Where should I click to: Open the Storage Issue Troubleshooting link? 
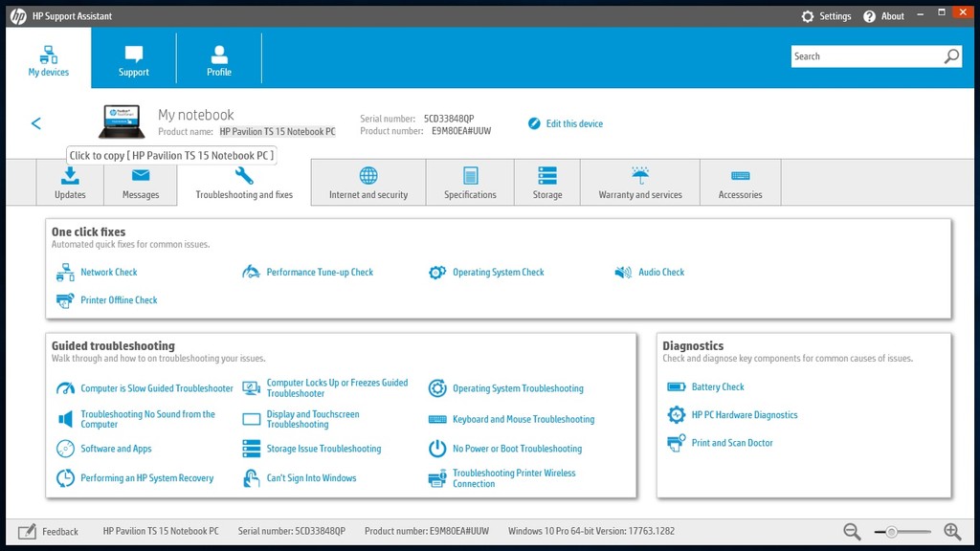[x=323, y=449]
